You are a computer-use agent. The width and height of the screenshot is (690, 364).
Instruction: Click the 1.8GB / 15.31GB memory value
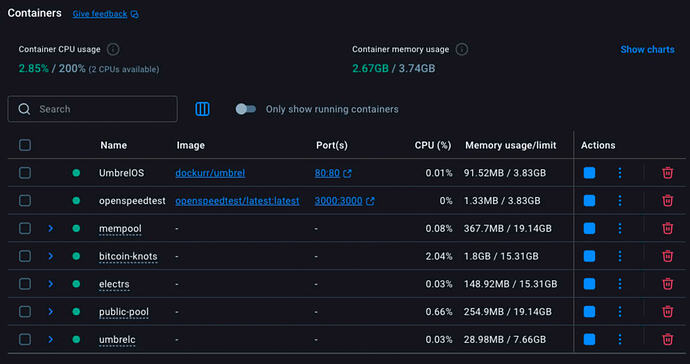click(x=501, y=256)
